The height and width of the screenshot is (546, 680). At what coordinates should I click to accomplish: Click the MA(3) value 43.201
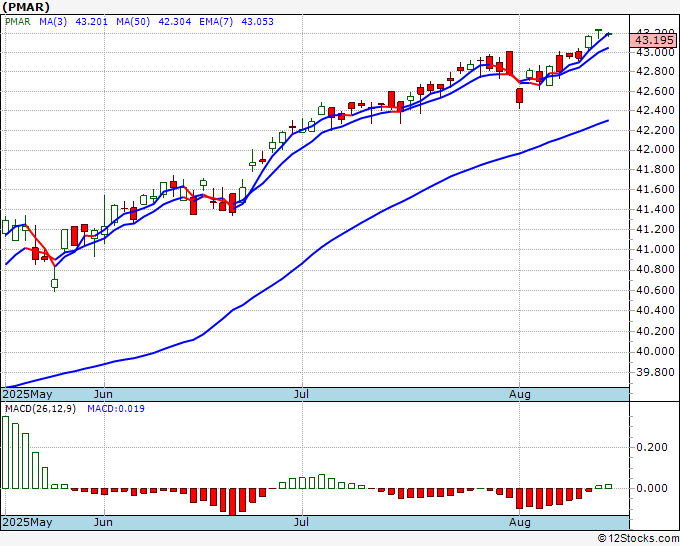tap(92, 22)
